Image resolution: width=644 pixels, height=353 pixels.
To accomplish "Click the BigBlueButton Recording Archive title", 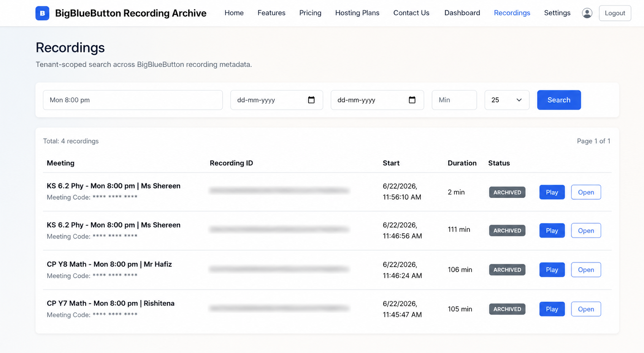I will [131, 13].
